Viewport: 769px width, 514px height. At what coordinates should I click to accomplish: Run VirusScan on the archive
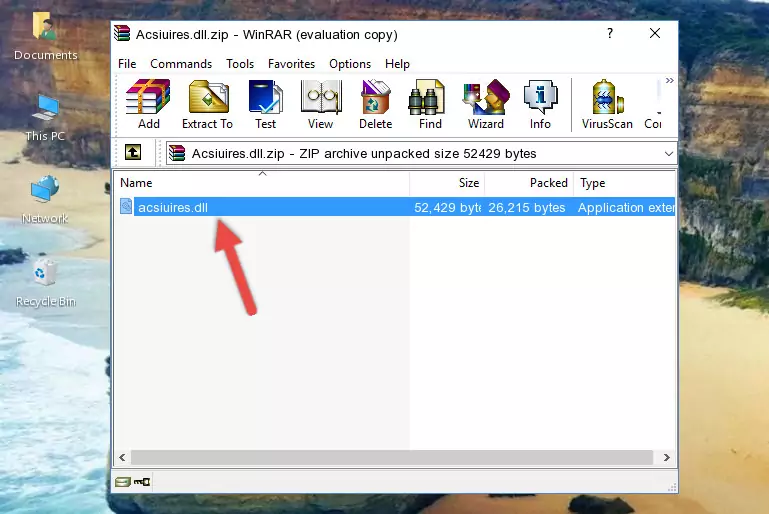607,104
